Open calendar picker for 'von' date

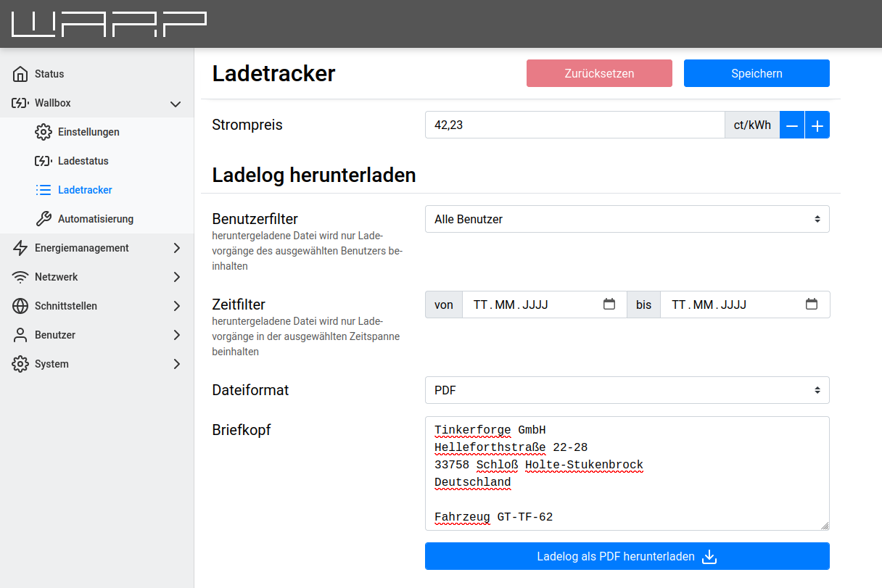click(609, 305)
